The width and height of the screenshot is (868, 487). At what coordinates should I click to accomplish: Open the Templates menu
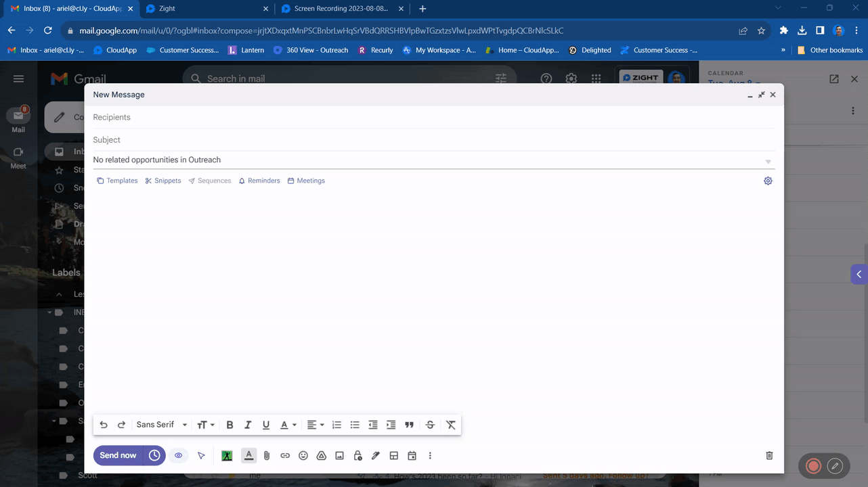(117, 181)
